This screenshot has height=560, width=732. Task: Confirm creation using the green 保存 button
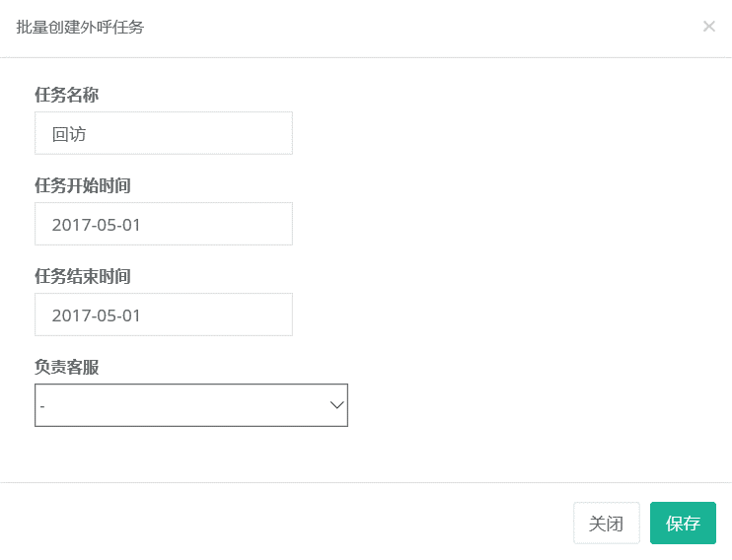[x=683, y=524]
